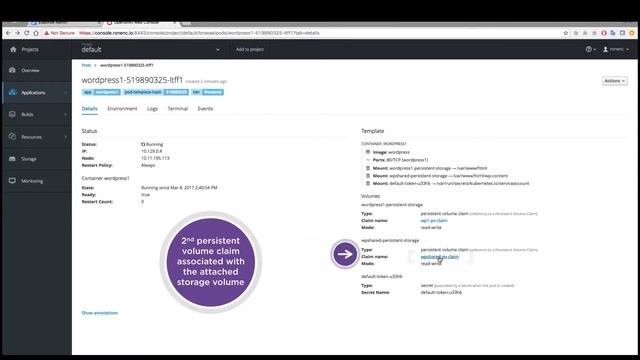Reload the page with the refresh icon

(x=27, y=33)
